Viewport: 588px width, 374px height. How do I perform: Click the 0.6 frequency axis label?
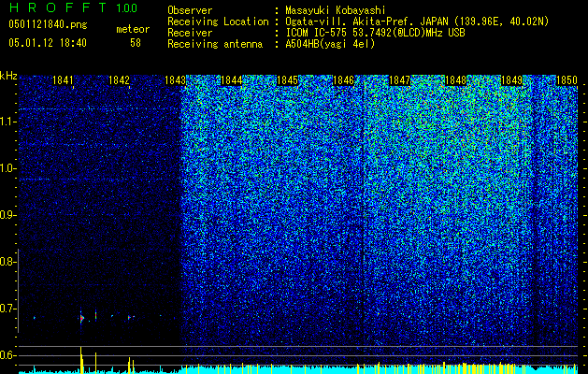point(7,355)
